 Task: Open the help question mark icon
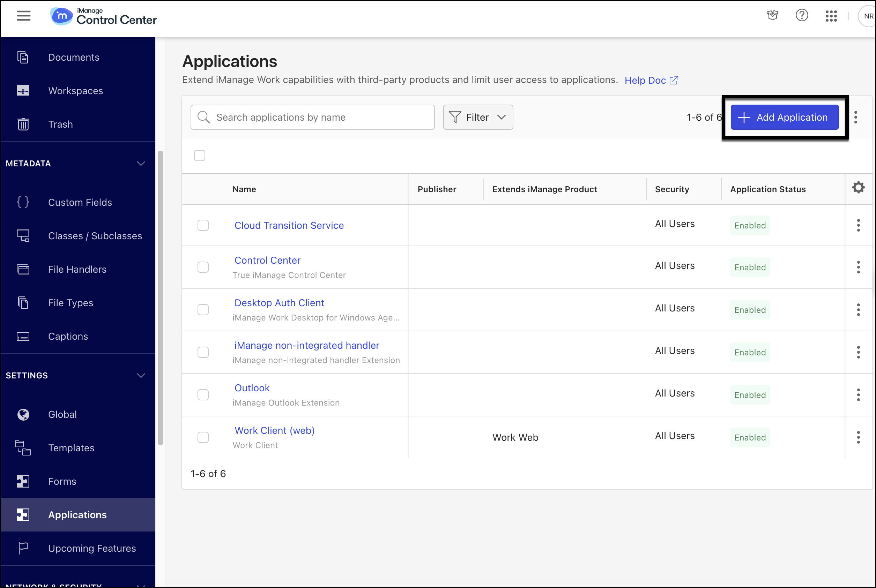(x=802, y=15)
